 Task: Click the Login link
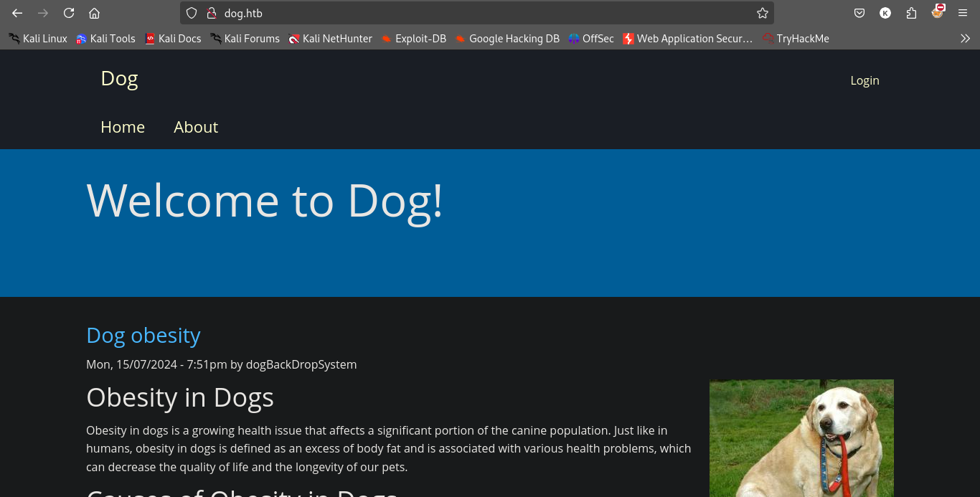click(x=864, y=80)
